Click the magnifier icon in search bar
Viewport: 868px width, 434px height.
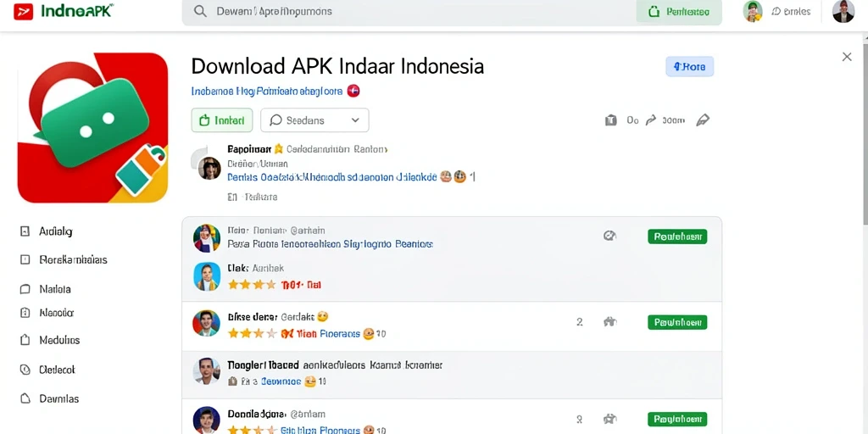201,11
